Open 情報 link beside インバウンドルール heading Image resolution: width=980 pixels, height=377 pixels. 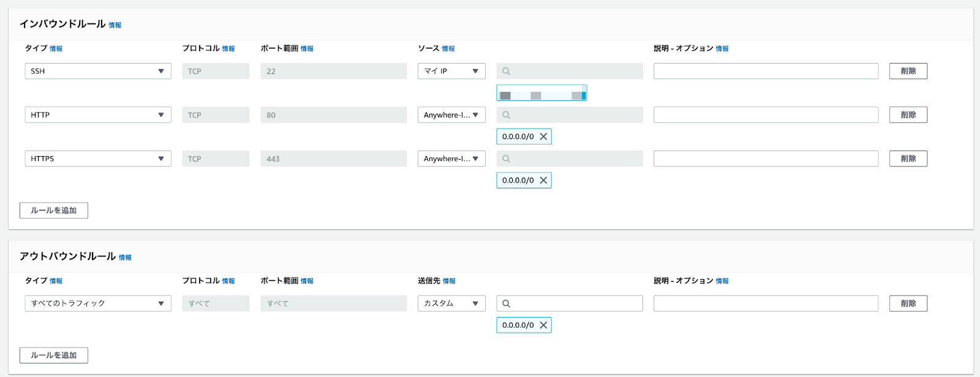coord(115,25)
